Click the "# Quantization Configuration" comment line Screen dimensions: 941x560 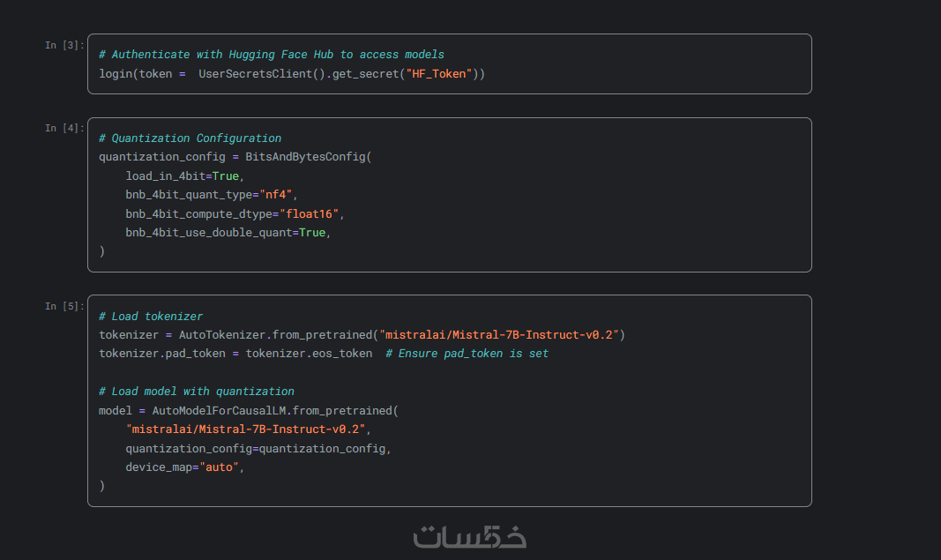[190, 138]
